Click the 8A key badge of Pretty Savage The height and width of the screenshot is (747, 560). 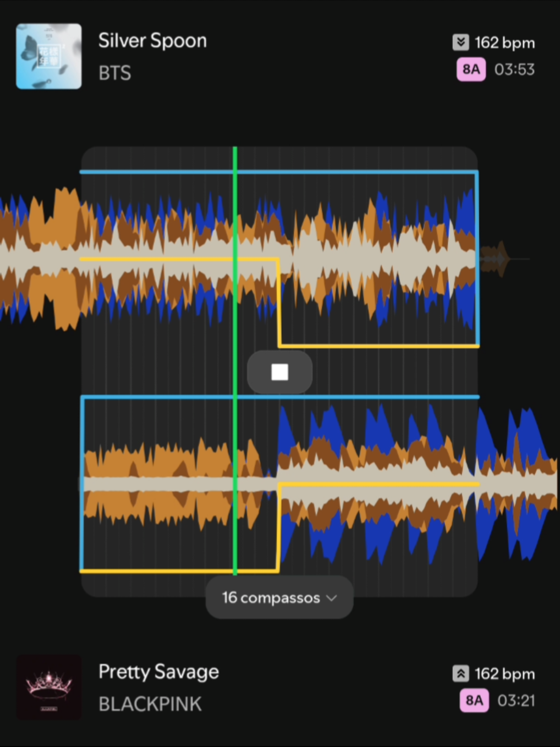click(474, 700)
